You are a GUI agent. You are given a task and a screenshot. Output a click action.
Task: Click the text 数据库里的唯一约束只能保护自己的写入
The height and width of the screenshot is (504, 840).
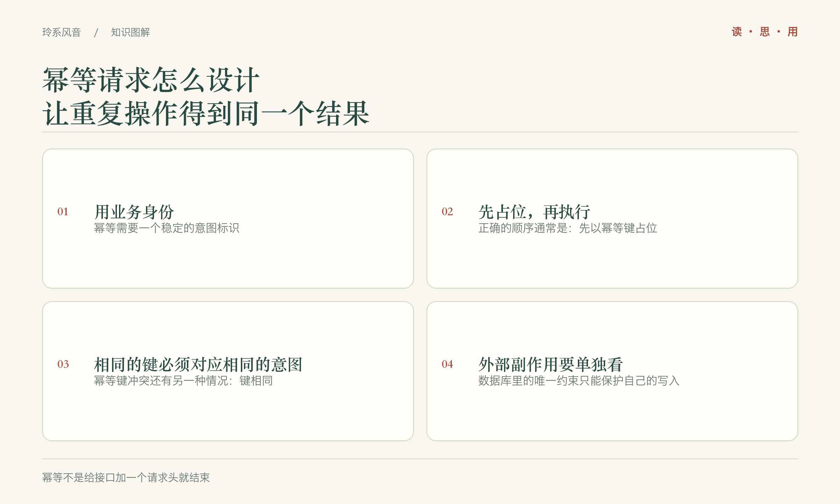579,381
